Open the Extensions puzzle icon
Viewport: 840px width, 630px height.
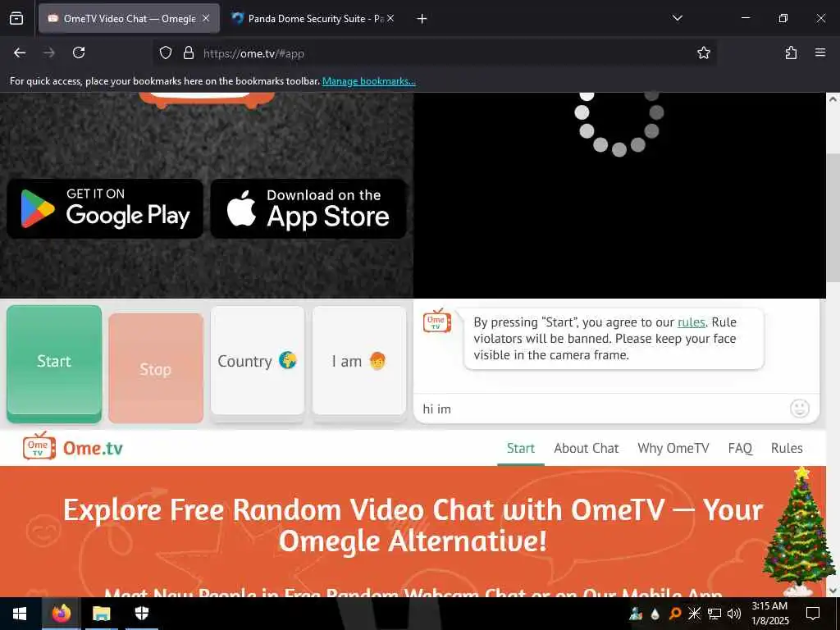tap(791, 52)
